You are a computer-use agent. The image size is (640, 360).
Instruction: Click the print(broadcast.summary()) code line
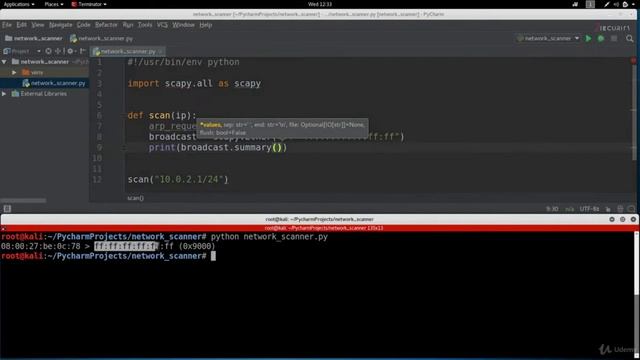pyautogui.click(x=218, y=147)
